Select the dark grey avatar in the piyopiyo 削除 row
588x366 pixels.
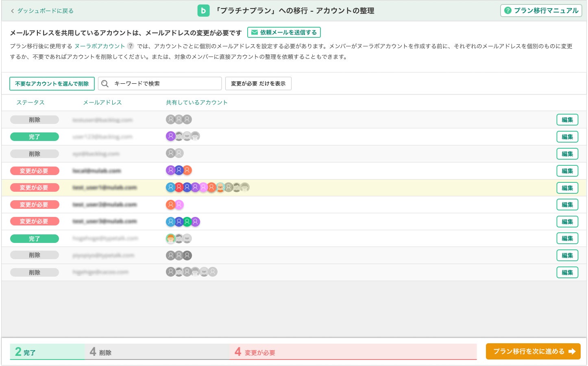(x=187, y=256)
